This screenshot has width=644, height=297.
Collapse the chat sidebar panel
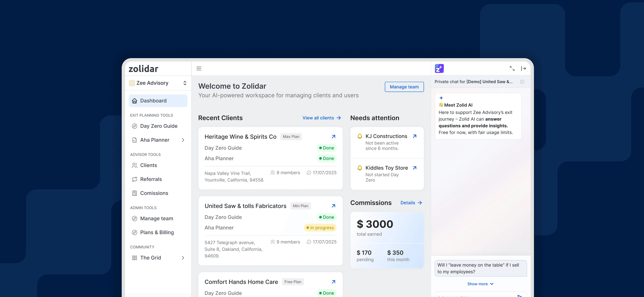523,68
